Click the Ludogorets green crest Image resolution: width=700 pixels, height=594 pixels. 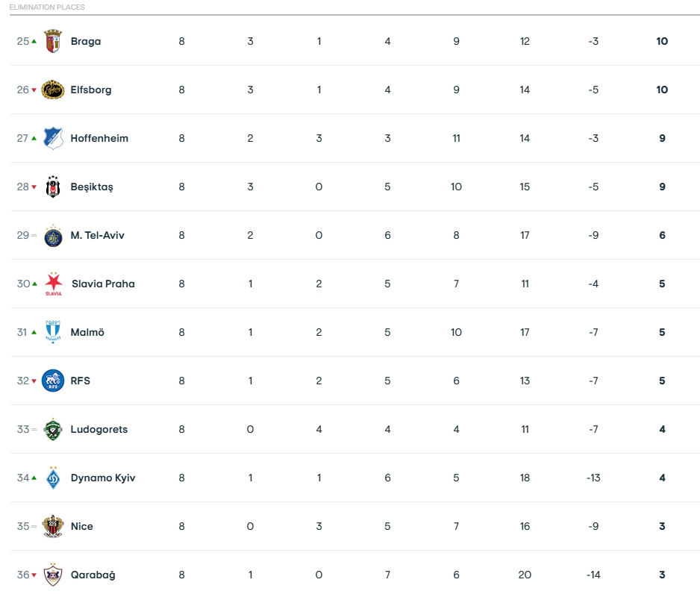coord(53,429)
